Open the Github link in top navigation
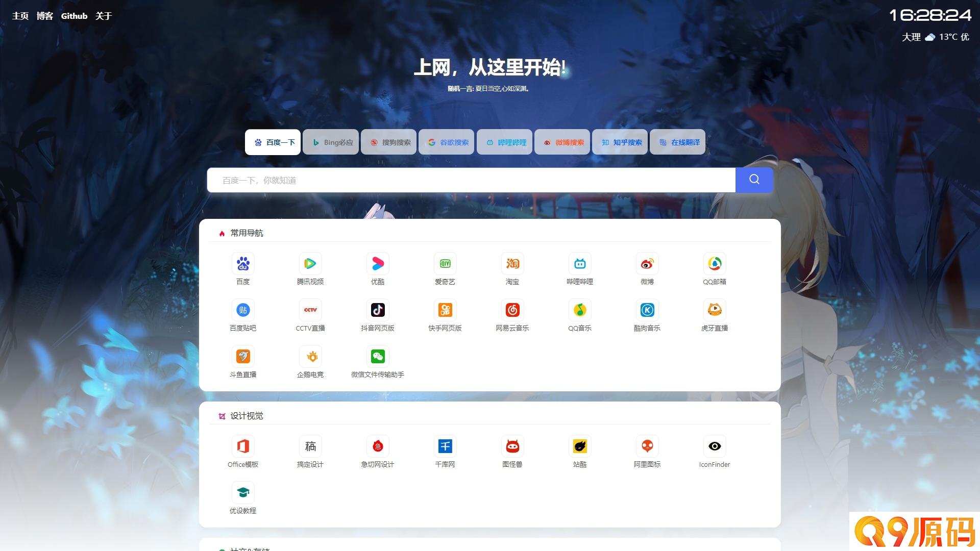 tap(75, 16)
